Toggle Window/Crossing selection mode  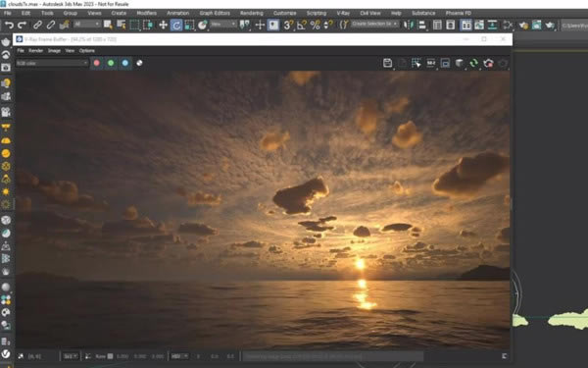pos(148,26)
